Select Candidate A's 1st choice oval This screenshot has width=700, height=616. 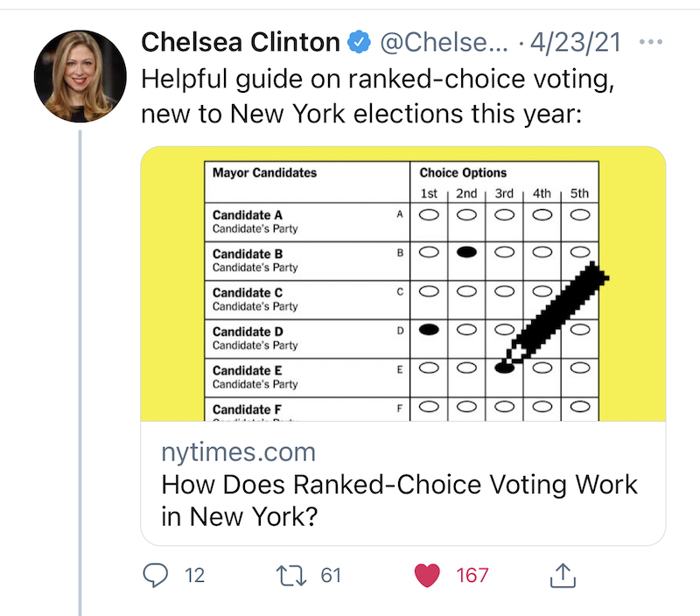[429, 213]
